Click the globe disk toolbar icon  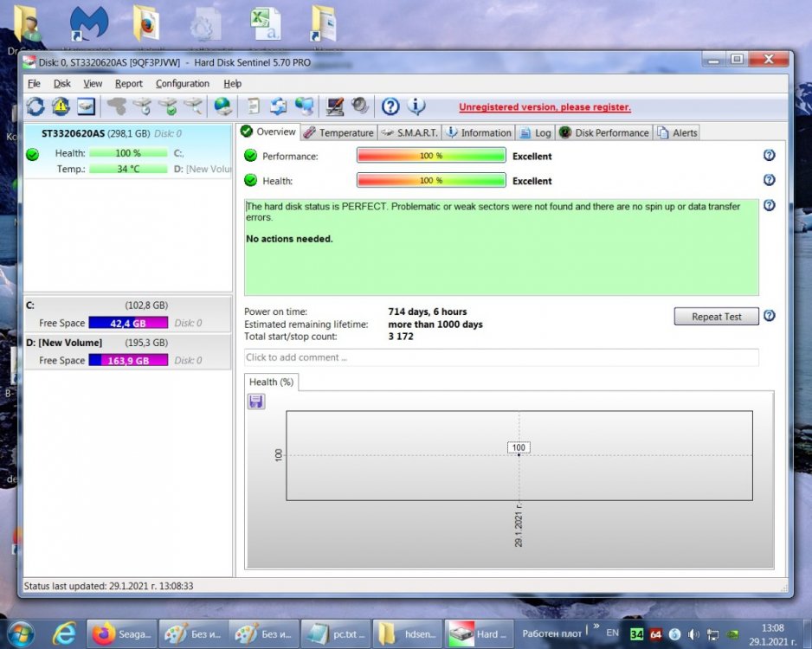click(223, 106)
